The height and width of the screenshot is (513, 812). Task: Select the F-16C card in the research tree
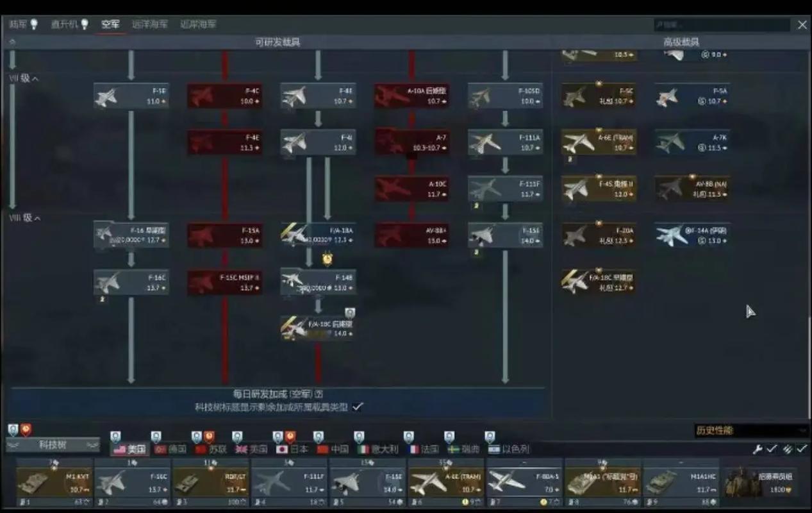click(131, 282)
